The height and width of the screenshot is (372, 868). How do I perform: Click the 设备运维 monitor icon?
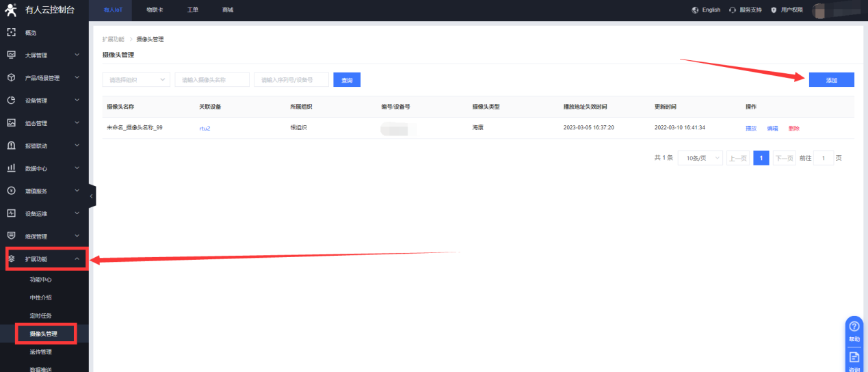(11, 213)
